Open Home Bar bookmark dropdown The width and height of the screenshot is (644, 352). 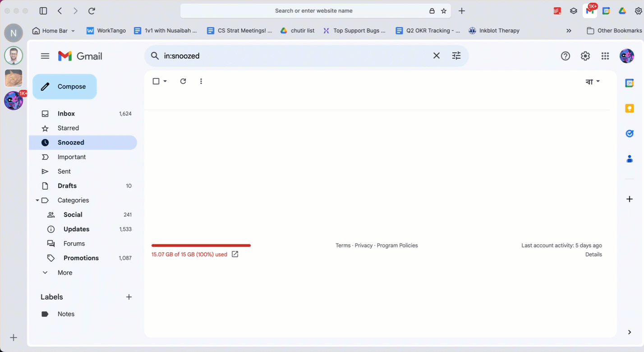coord(54,31)
